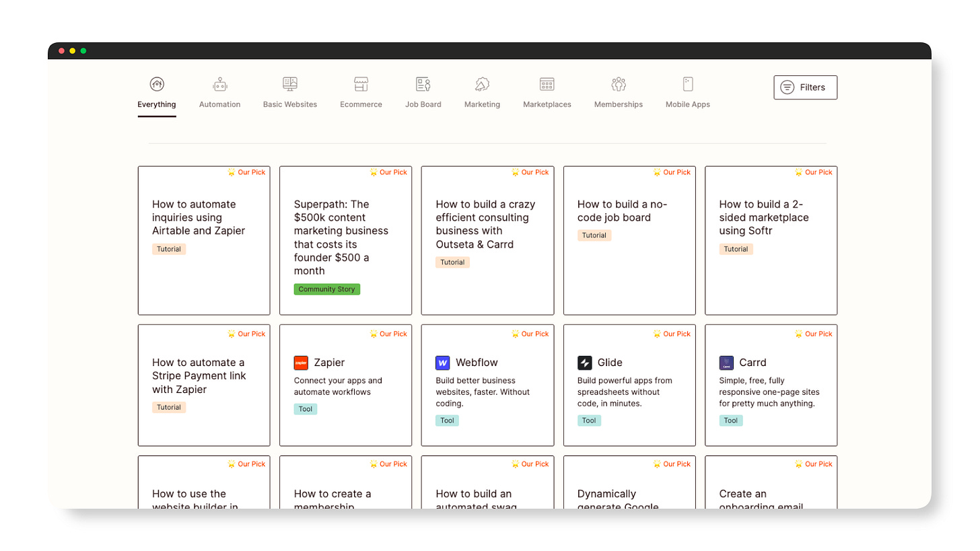980x551 pixels.
Task: Click the Tool tag on Webflow card
Action: click(447, 420)
